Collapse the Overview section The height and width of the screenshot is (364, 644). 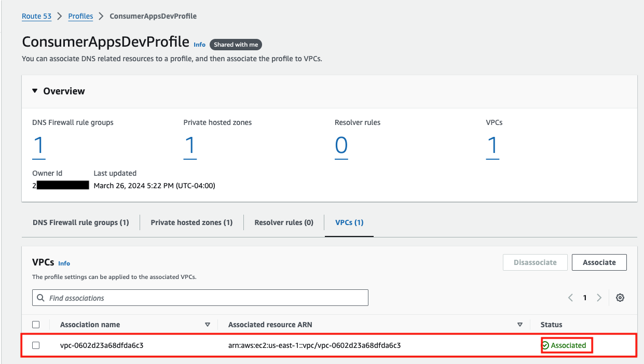click(35, 91)
